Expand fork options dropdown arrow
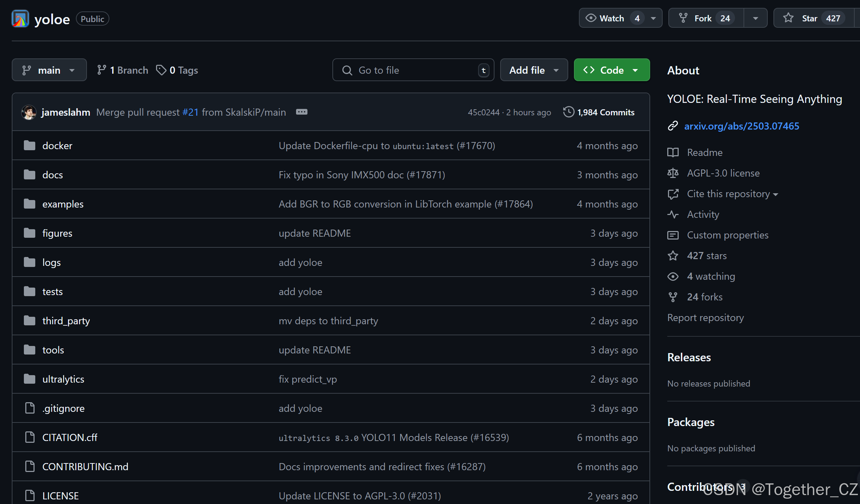 tap(755, 18)
